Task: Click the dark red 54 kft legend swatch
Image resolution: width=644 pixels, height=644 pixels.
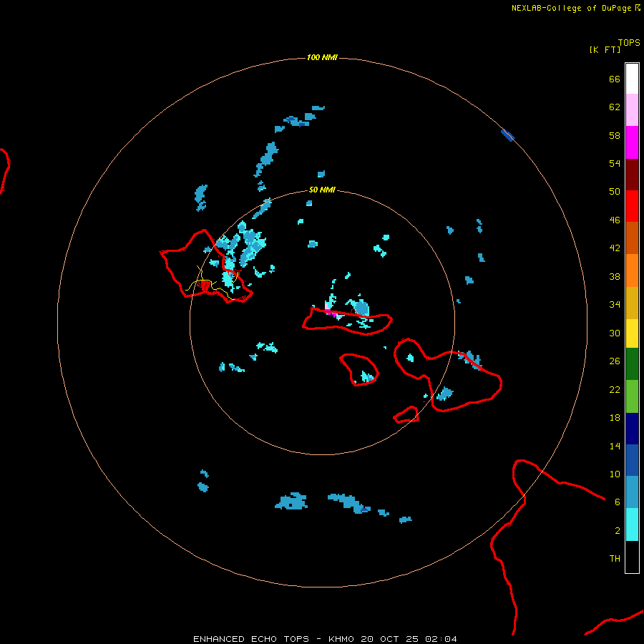Action: [632, 174]
